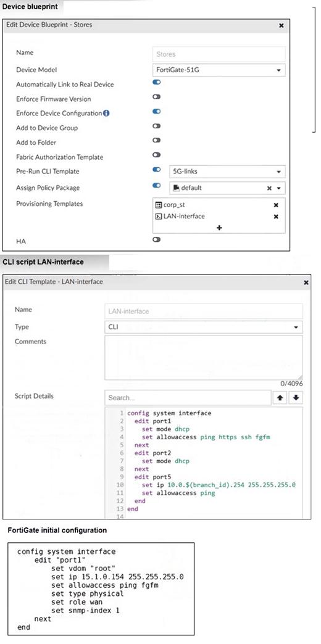Add a provisioning template with plus icon
Screen dimensions: 321x644
[x=219, y=228]
